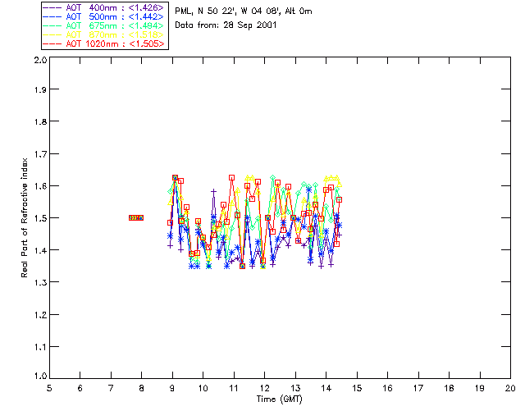Click the y-axis value 1.8
The width and height of the screenshot is (525, 420).
tap(40, 121)
